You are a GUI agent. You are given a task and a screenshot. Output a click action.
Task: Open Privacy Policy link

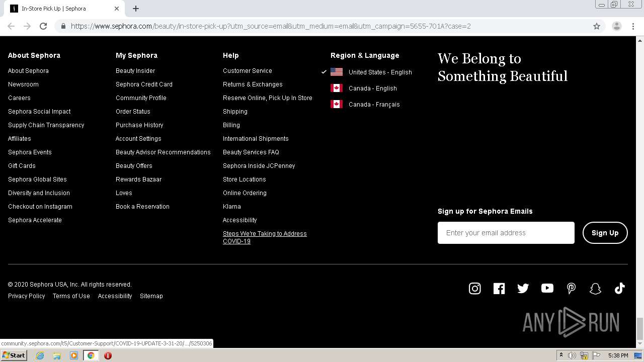(x=27, y=296)
